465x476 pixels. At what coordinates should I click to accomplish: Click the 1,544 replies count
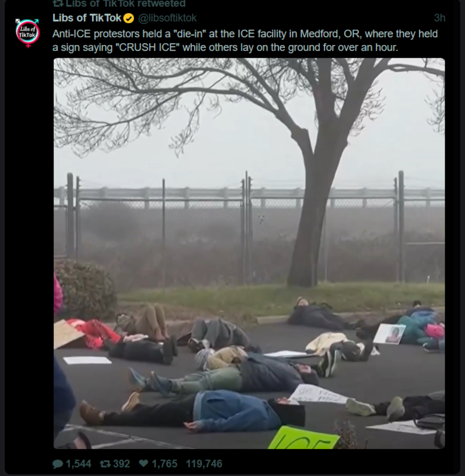[78, 464]
